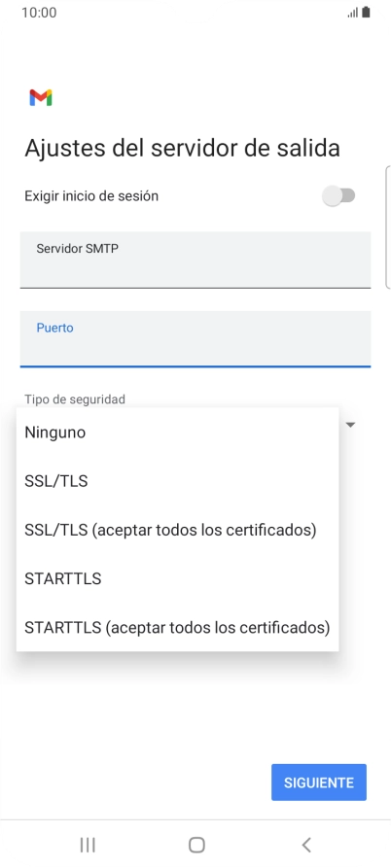Select SSL/TLS (aceptar todos los certificados)

(x=178, y=530)
